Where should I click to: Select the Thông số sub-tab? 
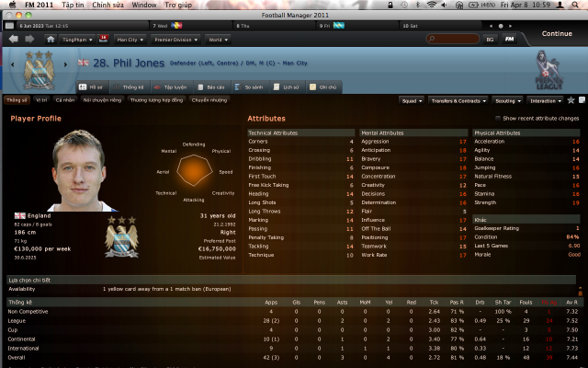pos(17,100)
